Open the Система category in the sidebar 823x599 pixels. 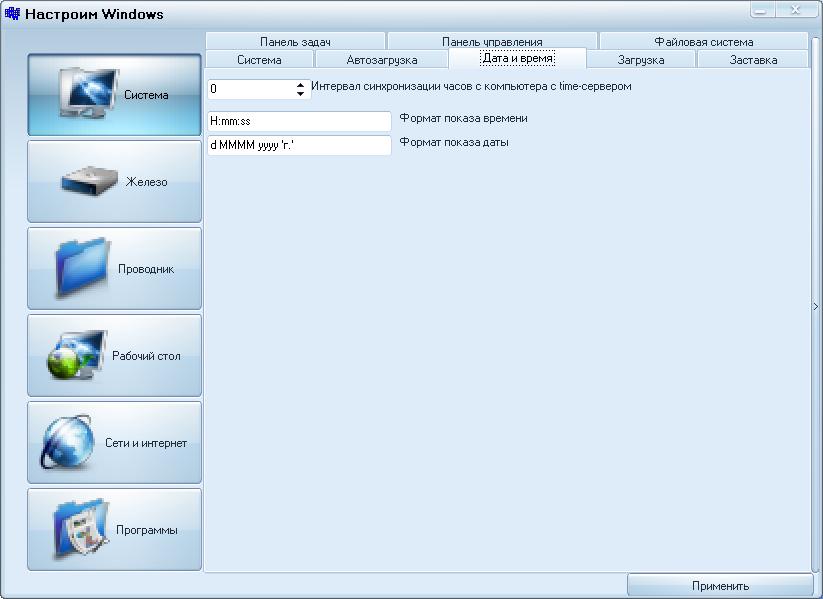coord(114,94)
